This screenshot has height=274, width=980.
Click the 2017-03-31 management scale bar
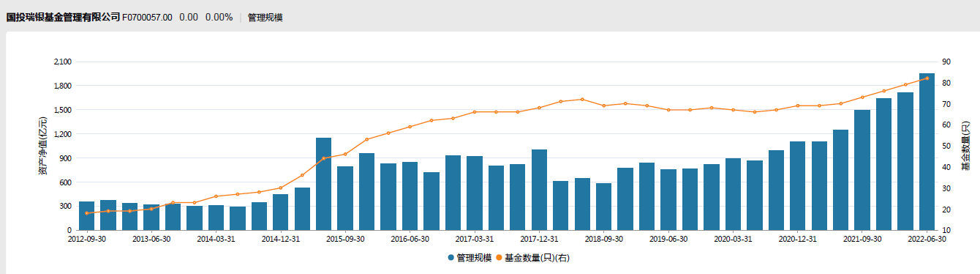(474, 193)
